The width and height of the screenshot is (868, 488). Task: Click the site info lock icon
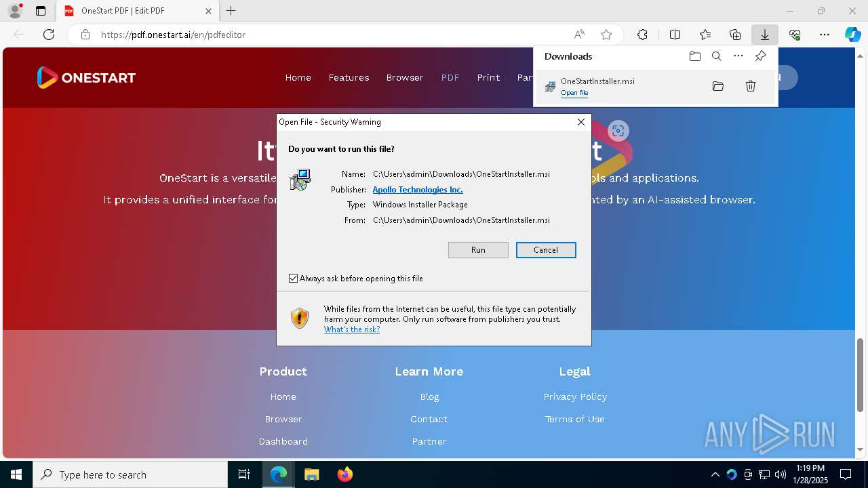tap(85, 35)
